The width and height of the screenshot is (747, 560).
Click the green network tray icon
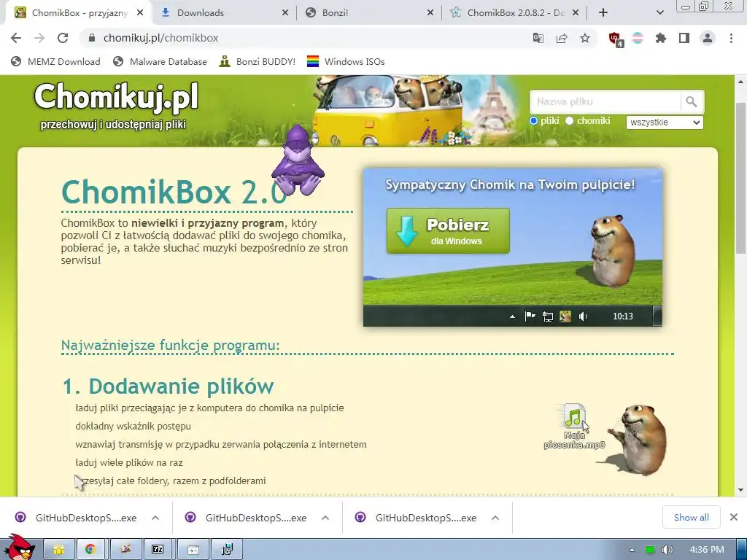pyautogui.click(x=650, y=550)
